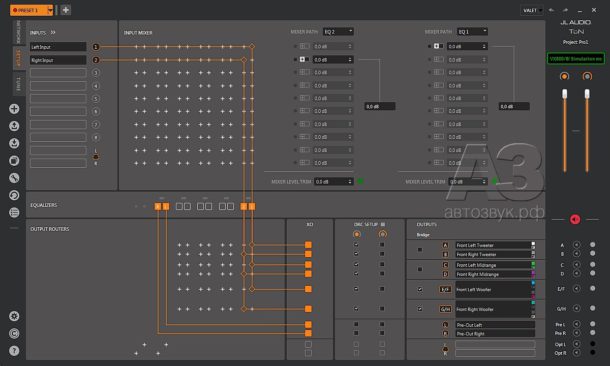Screen dimensions: 610x366
Task: Open the help question mark icon
Action: (14, 351)
